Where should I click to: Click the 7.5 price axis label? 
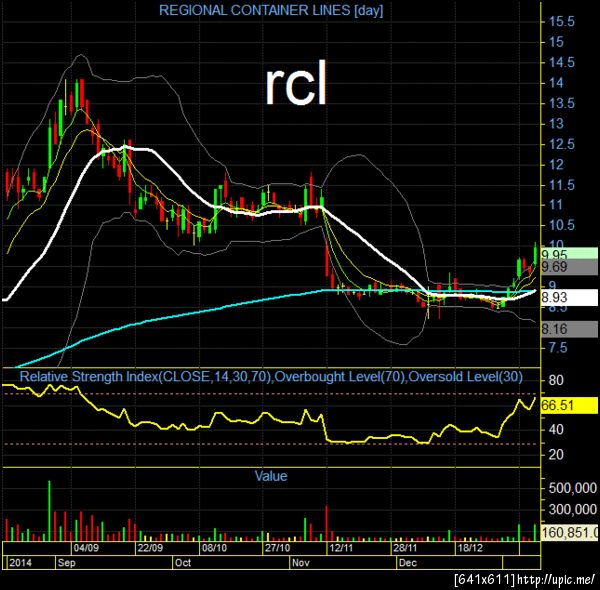click(558, 348)
